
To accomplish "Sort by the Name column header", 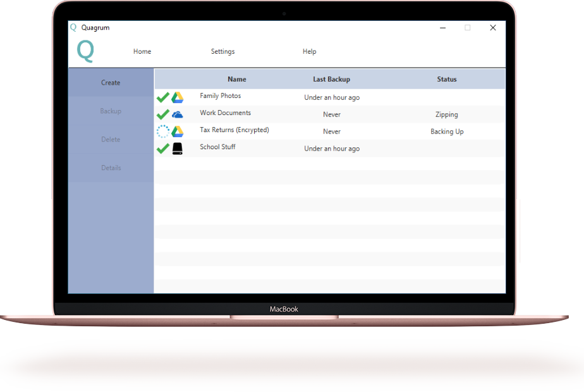I will 237,80.
